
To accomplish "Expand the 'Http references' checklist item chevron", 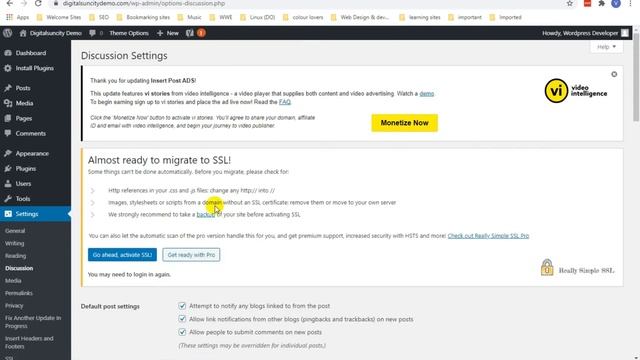I will pyautogui.click(x=93, y=191).
